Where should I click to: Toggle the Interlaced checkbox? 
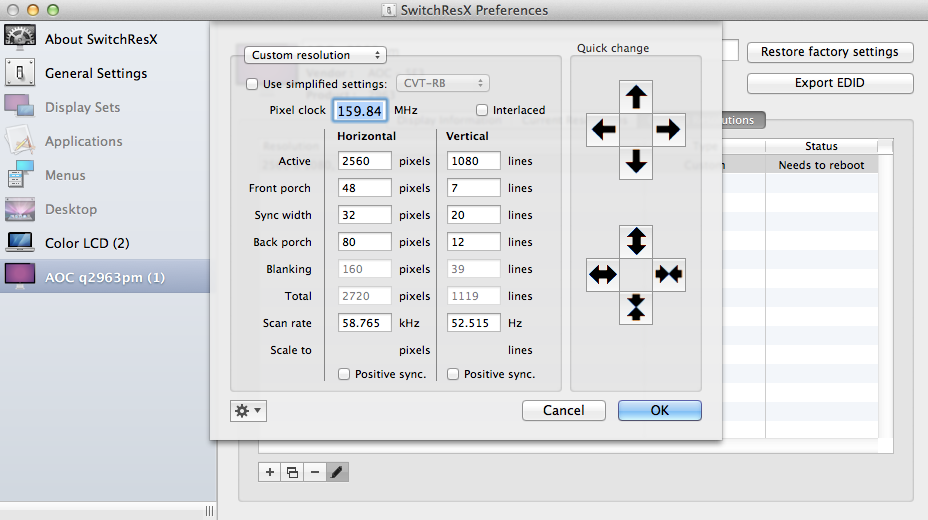(x=482, y=110)
